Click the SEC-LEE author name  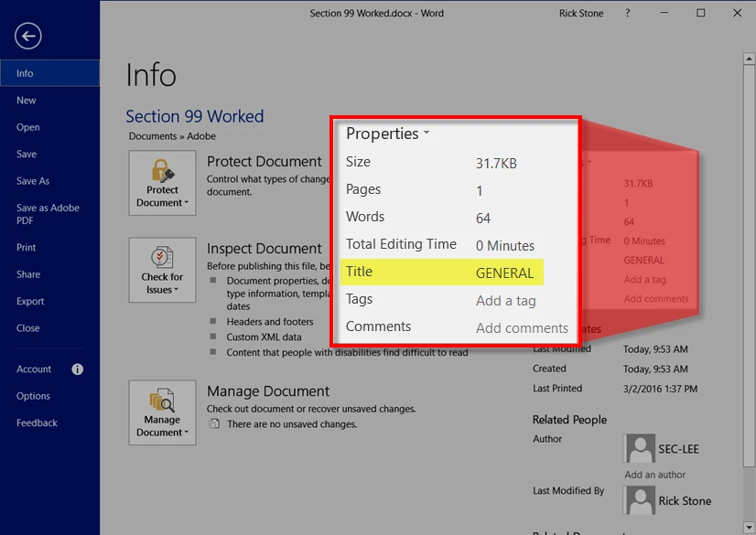pos(678,449)
